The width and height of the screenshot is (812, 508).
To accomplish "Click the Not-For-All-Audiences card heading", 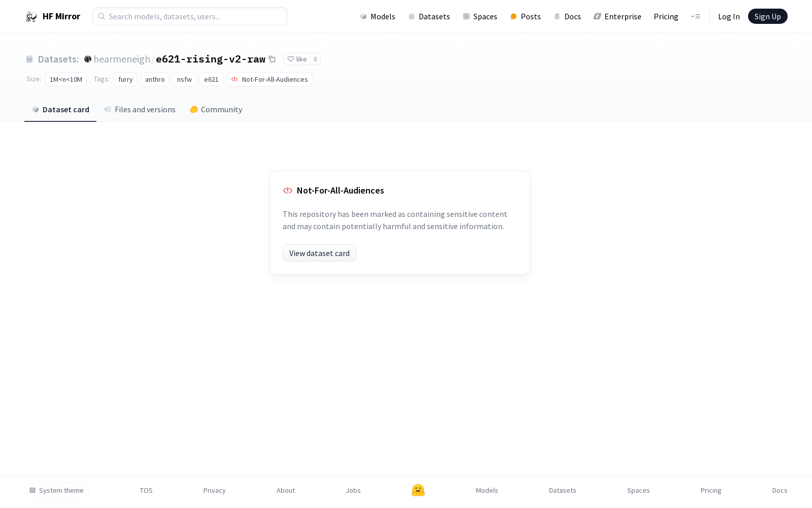I will tap(340, 190).
